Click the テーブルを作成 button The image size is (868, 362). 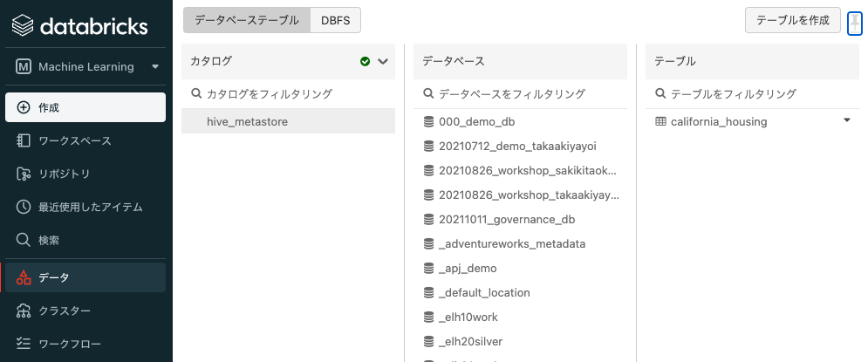pos(793,20)
